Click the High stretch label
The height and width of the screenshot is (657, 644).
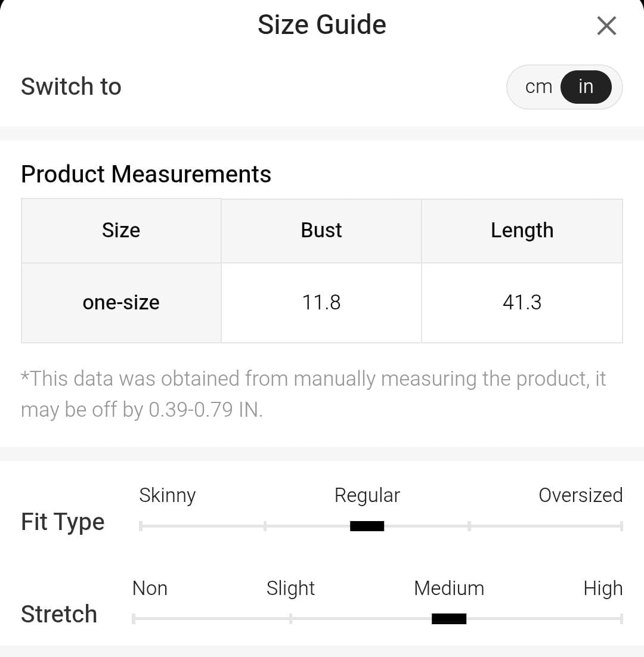pyautogui.click(x=603, y=589)
